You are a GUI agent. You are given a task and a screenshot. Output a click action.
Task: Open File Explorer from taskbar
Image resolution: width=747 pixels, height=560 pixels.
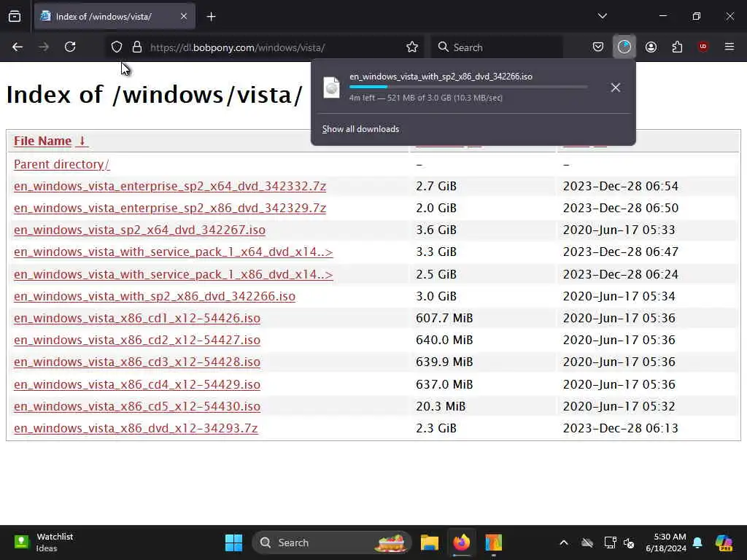429,542
